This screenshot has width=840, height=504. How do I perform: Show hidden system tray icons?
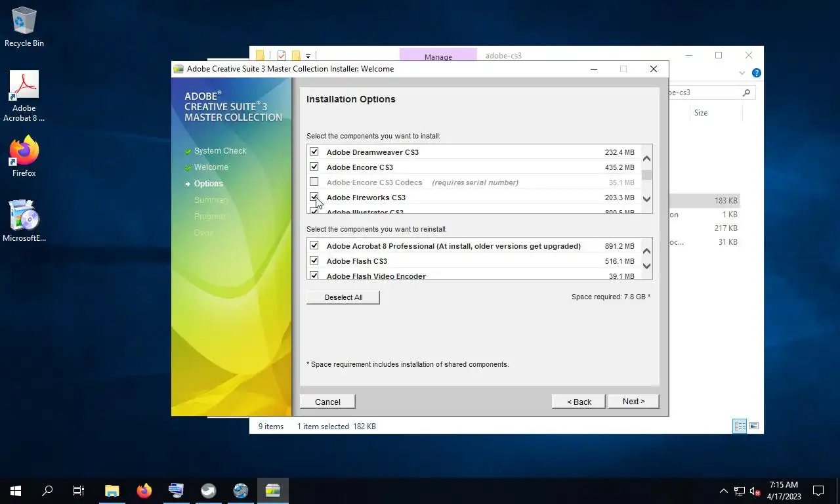pos(724,490)
